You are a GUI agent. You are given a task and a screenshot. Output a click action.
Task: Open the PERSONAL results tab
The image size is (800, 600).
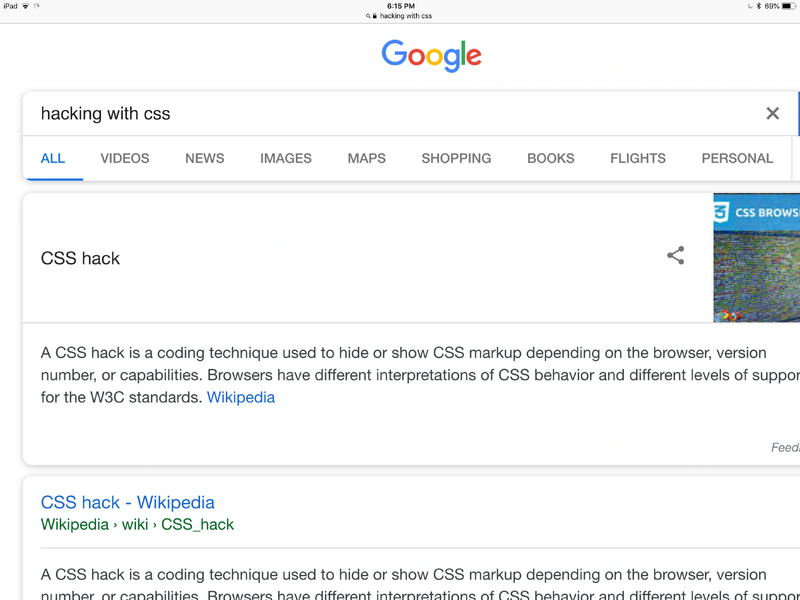737,158
